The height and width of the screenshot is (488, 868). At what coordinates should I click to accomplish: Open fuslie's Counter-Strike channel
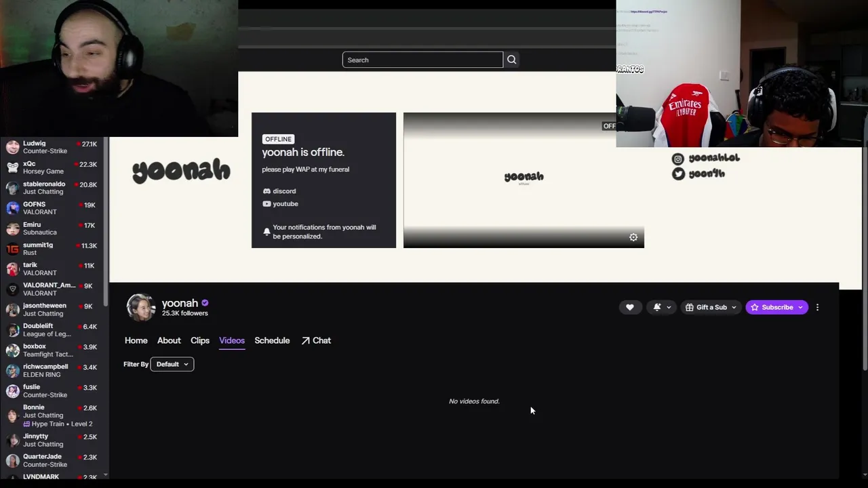coord(53,391)
